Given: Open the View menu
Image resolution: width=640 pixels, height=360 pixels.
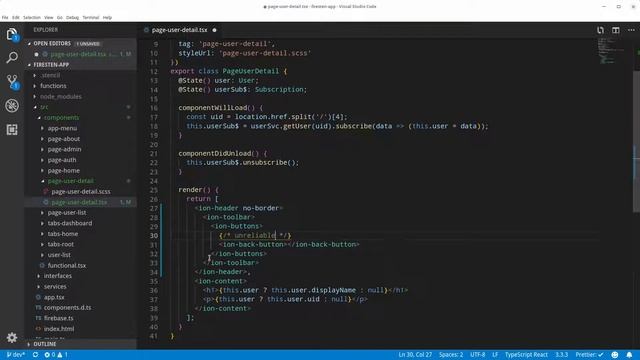Looking at the screenshot, I should click(x=49, y=18).
